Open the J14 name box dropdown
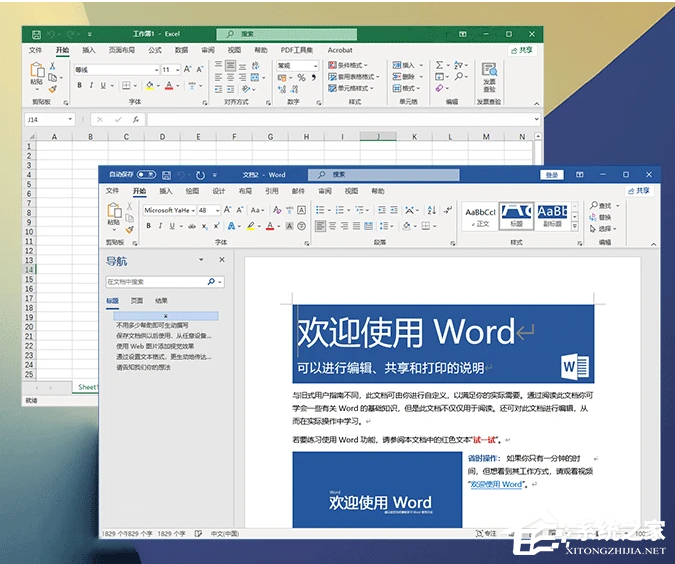 (70, 119)
